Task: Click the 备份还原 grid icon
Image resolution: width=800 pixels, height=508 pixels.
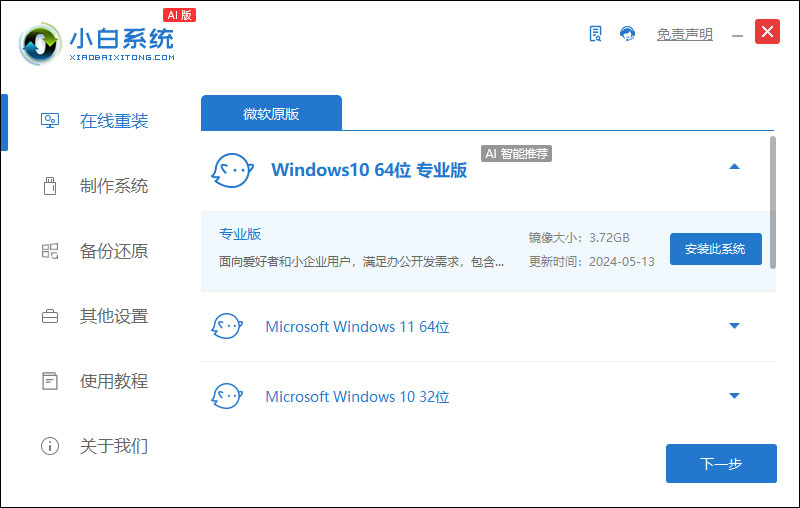Action: tap(50, 251)
